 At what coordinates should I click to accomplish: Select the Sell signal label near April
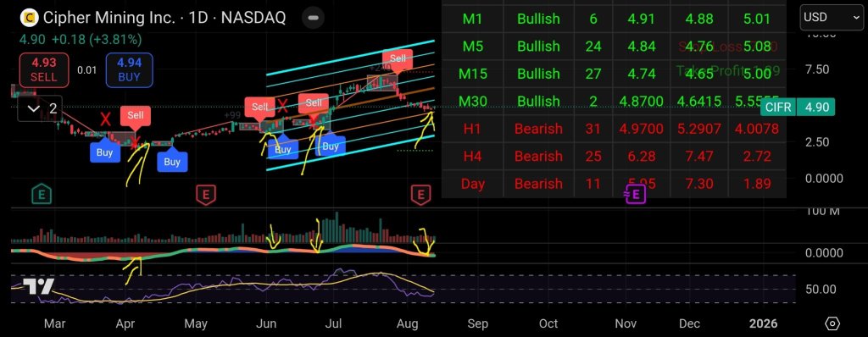[135, 116]
